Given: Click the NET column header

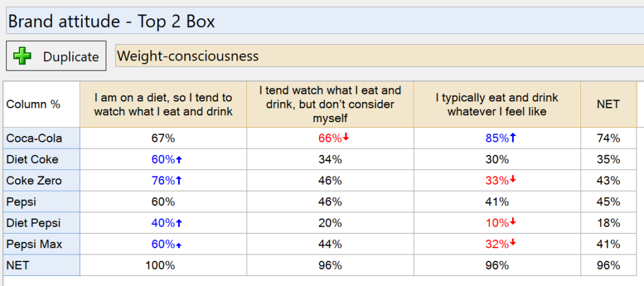Looking at the screenshot, I should pyautogui.click(x=608, y=105).
